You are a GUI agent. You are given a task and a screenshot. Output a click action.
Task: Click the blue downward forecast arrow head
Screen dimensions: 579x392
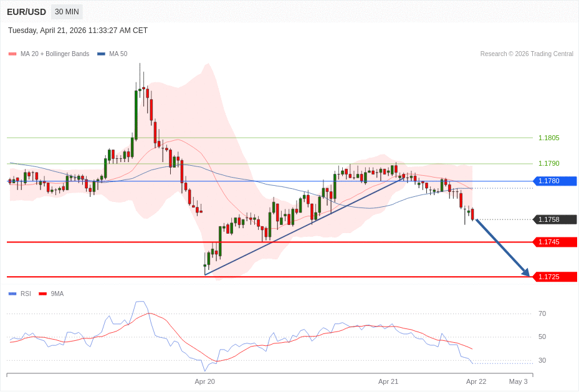pyautogui.click(x=526, y=272)
